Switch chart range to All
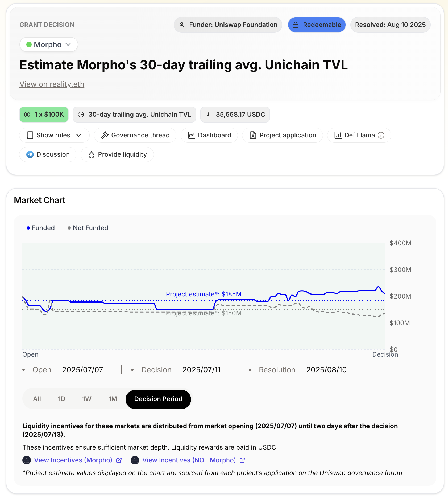Screen dimensions: 448x498 point(37,399)
